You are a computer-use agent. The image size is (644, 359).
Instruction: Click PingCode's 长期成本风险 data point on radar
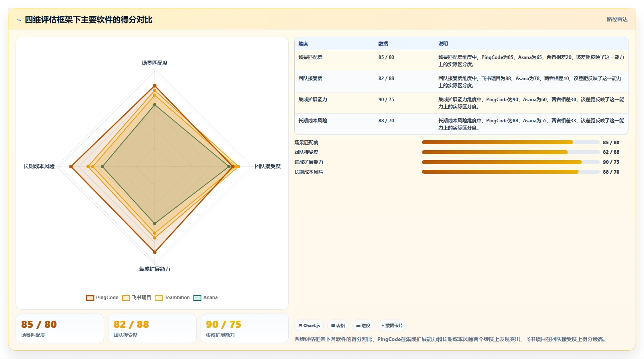(71, 167)
